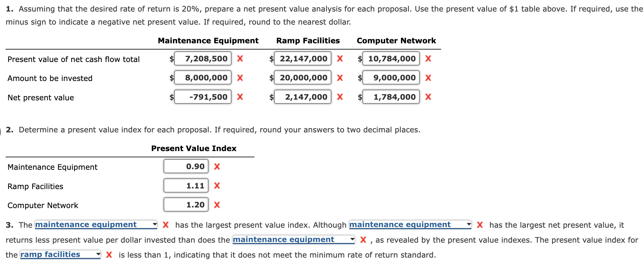Click the red X next to 2,147,000
This screenshot has width=644, height=266.
pyautogui.click(x=340, y=97)
